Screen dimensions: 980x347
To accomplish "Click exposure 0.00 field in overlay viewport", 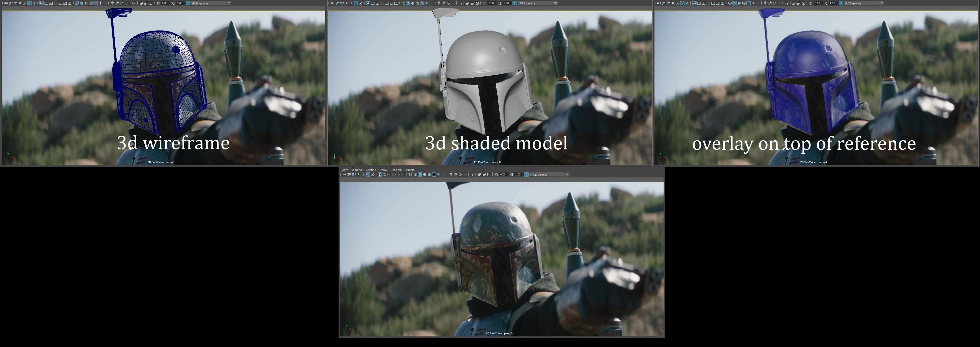I will 819,3.
